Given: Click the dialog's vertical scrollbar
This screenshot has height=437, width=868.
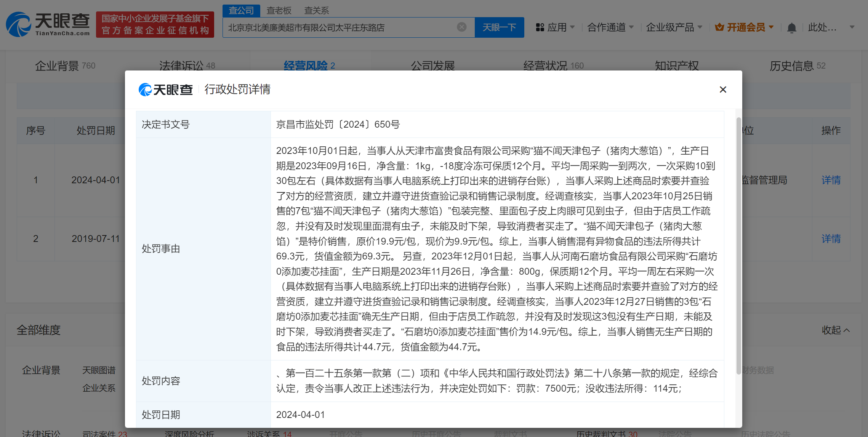Looking at the screenshot, I should [x=738, y=246].
